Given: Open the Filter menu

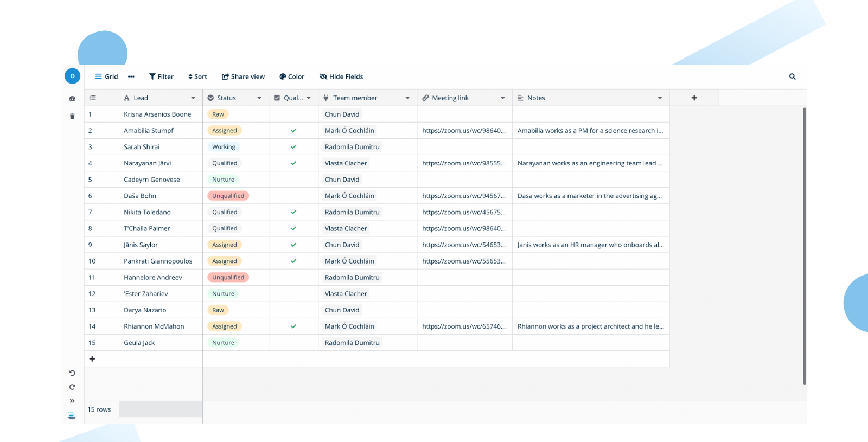Looking at the screenshot, I should (161, 76).
